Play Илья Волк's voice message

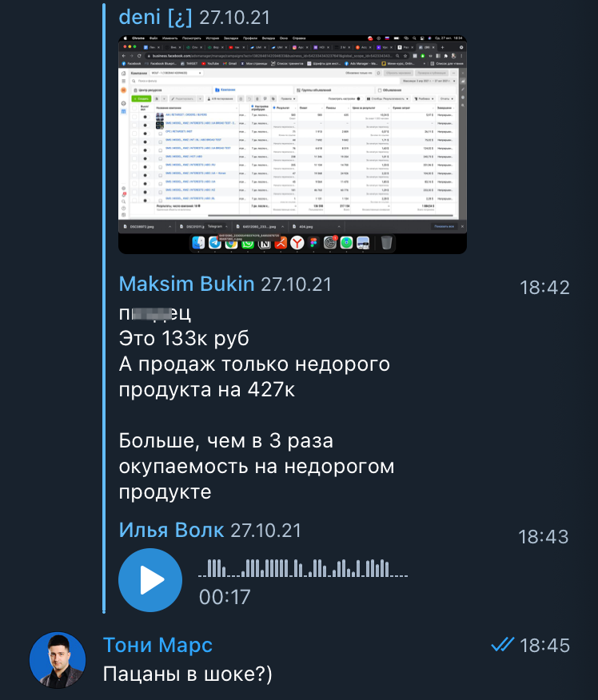150,580
